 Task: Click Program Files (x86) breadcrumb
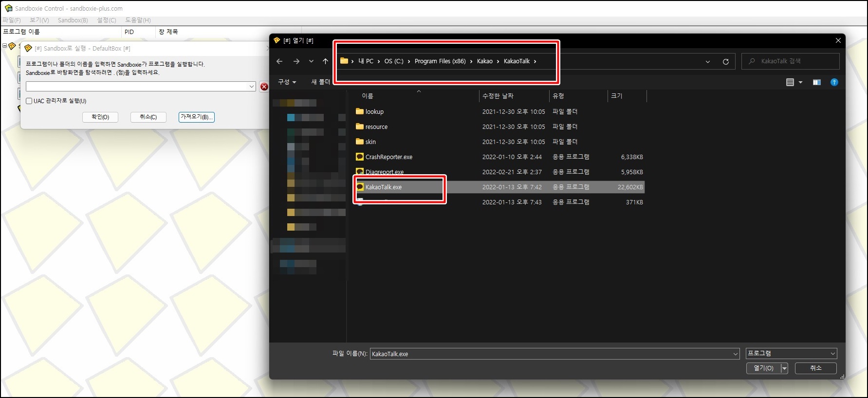[x=440, y=61]
